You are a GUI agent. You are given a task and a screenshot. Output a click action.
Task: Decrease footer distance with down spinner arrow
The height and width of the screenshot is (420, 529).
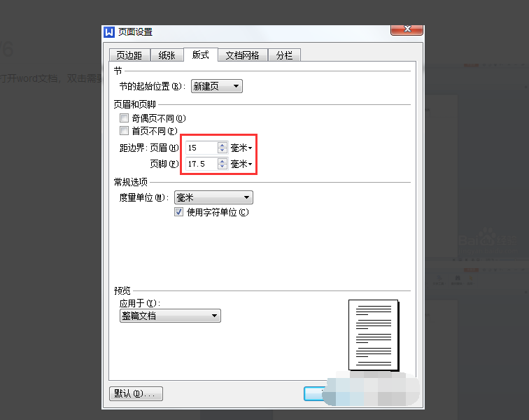tap(222, 167)
